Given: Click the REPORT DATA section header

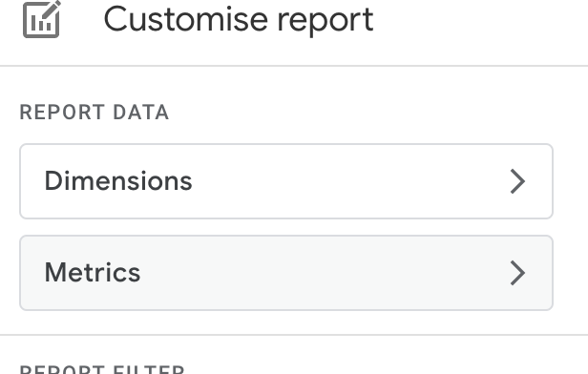Looking at the screenshot, I should [x=94, y=113].
